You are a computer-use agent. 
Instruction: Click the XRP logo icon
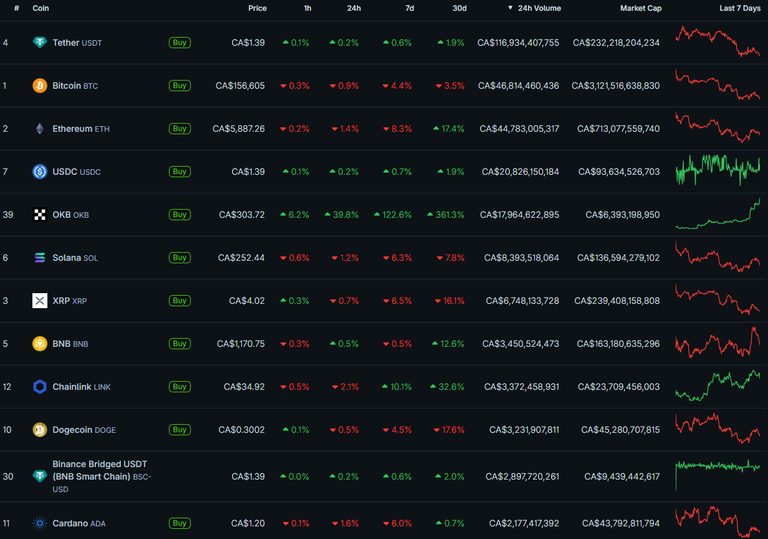[40, 300]
